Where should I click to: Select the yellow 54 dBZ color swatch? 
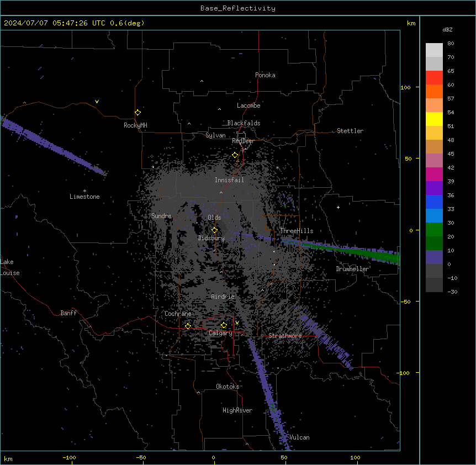click(434, 119)
